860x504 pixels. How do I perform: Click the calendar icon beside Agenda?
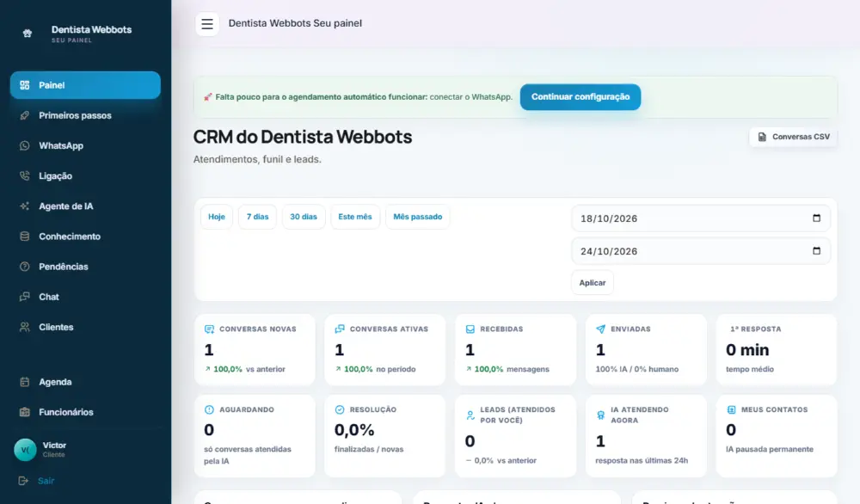(25, 382)
